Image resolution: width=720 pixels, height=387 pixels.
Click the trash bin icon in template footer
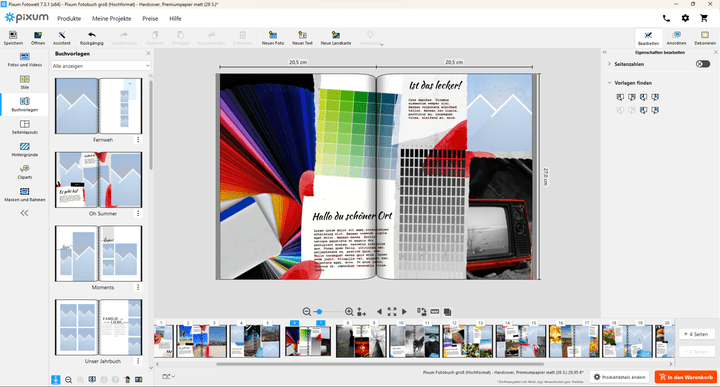tap(127, 380)
